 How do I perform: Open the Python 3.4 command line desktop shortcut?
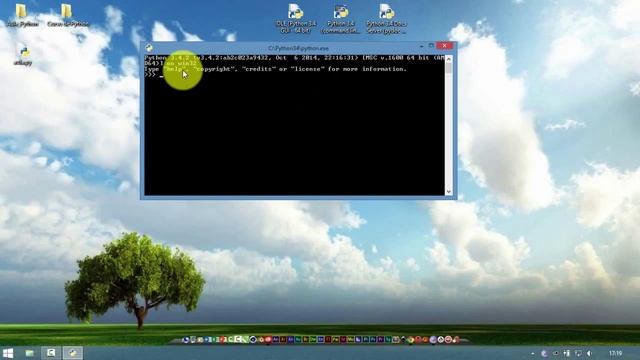coord(340,19)
